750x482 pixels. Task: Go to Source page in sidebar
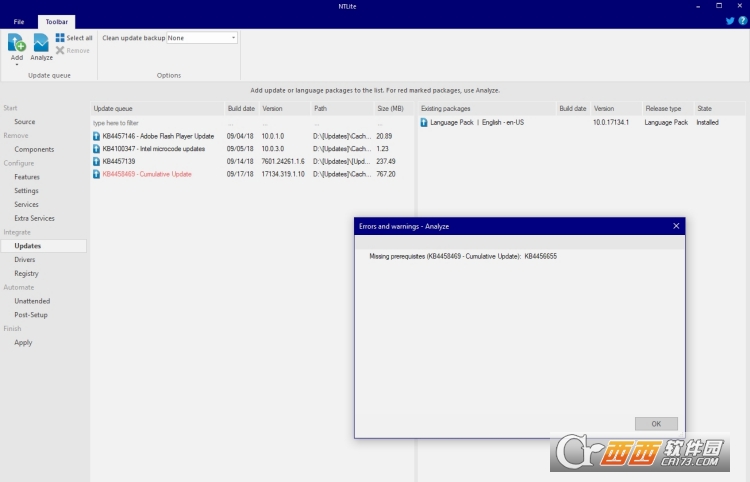tap(24, 122)
